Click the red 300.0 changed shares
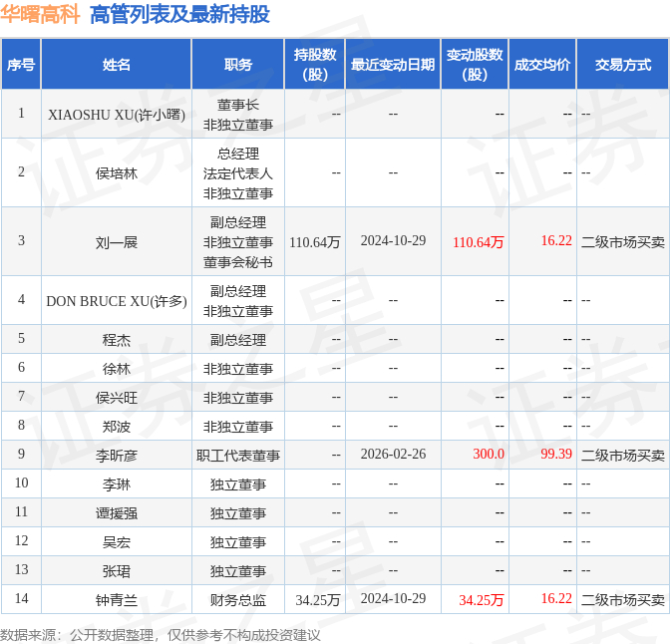Screen dimensions: 670x644 coord(489,454)
